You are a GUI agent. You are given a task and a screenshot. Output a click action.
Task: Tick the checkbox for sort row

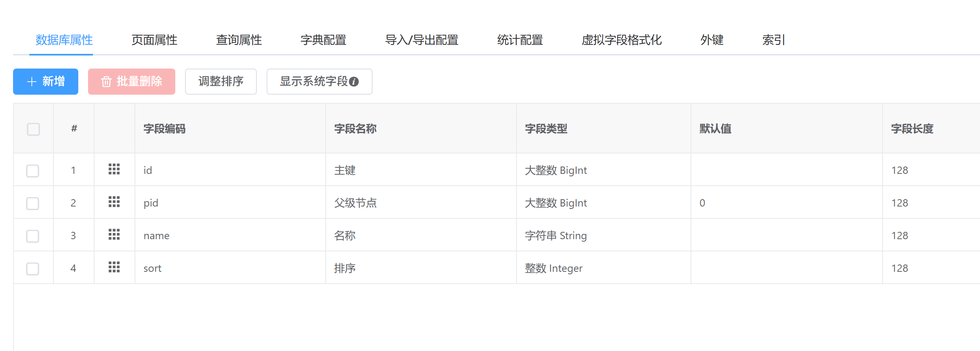(33, 269)
